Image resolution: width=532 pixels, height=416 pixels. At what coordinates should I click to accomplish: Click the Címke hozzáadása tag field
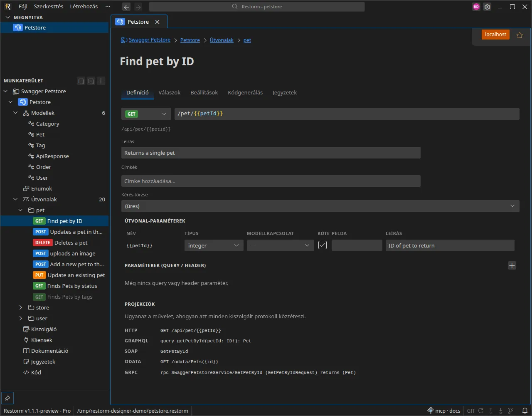271,181
